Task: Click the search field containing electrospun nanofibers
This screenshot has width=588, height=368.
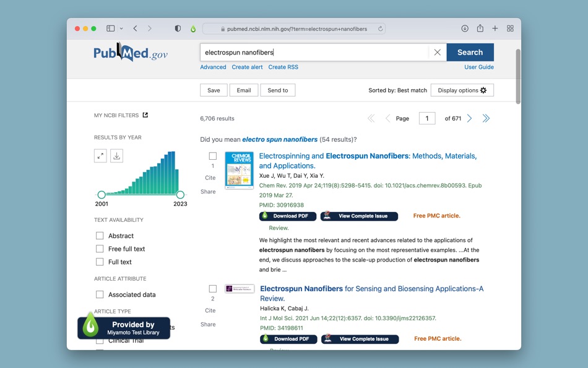Action: point(314,52)
